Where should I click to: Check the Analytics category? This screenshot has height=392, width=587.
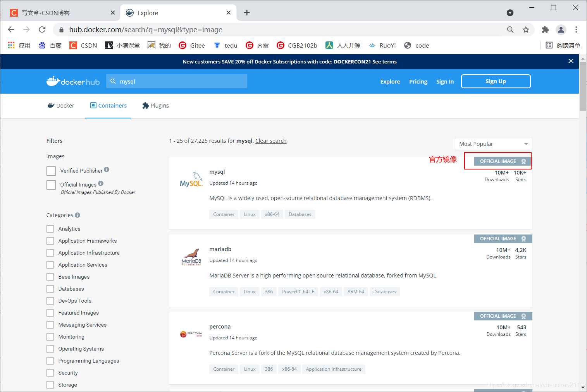click(50, 229)
